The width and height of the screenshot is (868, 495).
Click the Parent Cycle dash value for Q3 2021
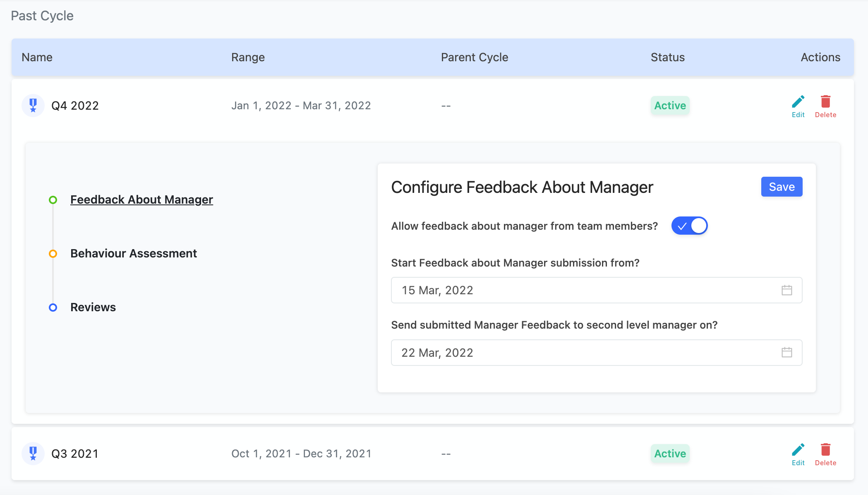point(446,454)
